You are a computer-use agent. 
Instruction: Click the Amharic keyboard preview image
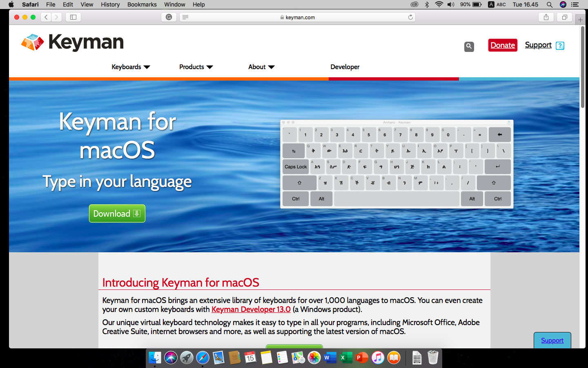(x=396, y=164)
